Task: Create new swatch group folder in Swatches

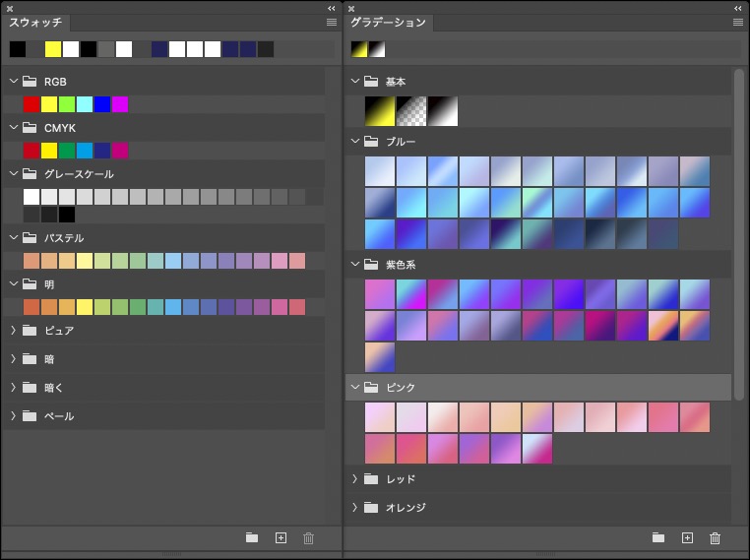Action: click(x=252, y=537)
